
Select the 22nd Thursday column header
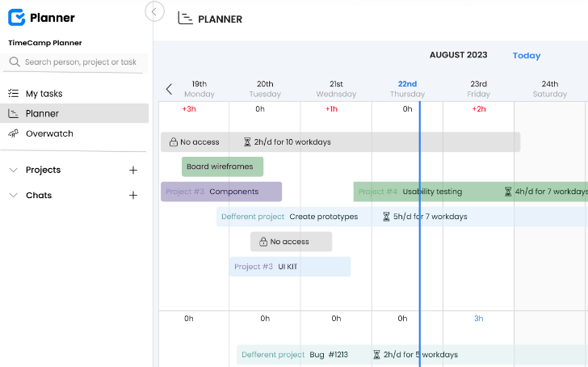pos(407,88)
